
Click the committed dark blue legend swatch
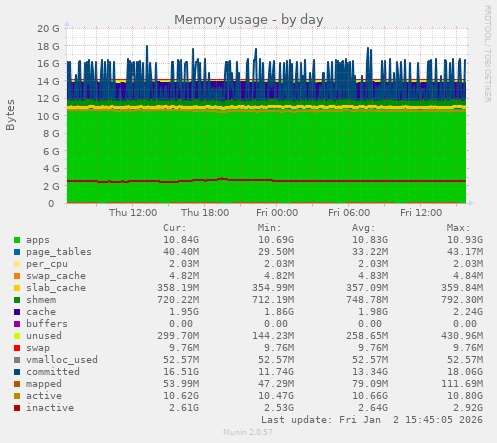[17, 372]
